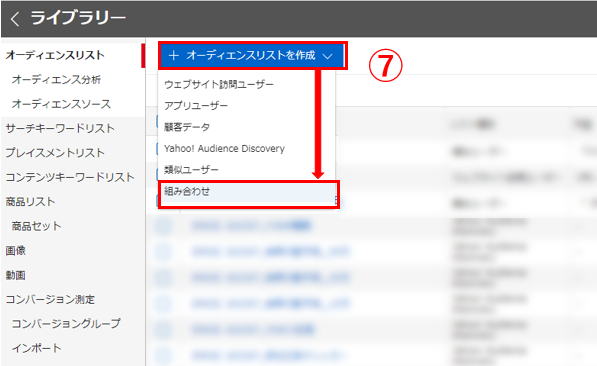Click the plus icon on the create button
The width and height of the screenshot is (597, 366).
[174, 56]
